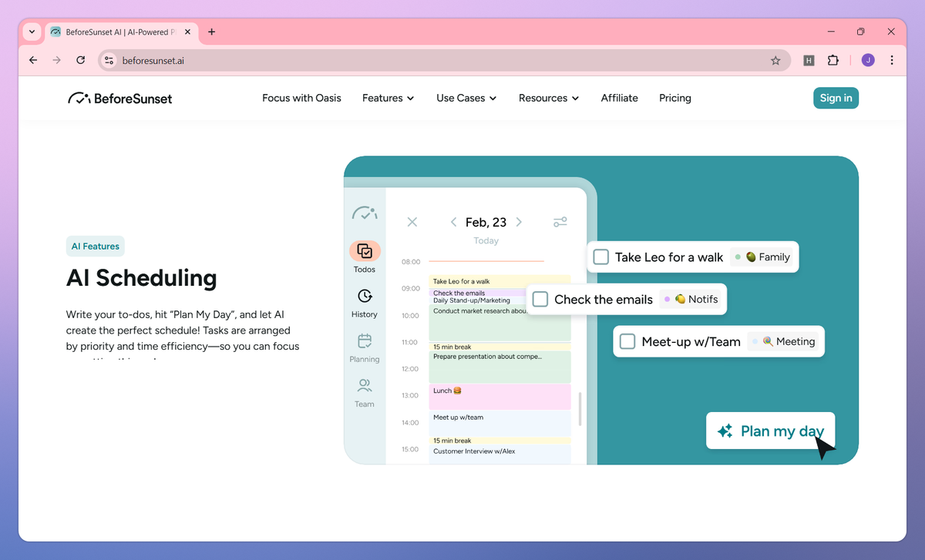Open the Lunch calendar block
The image size is (925, 560).
(x=499, y=397)
